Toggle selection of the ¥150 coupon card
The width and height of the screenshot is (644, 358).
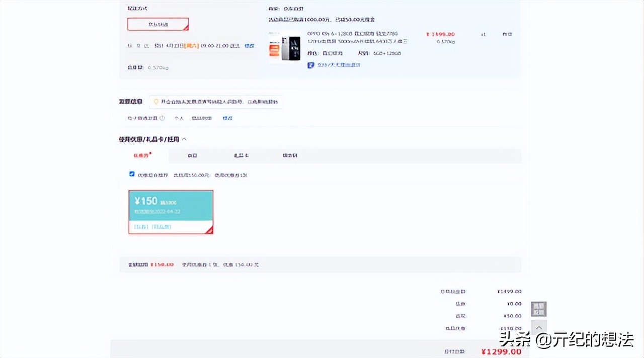click(171, 209)
